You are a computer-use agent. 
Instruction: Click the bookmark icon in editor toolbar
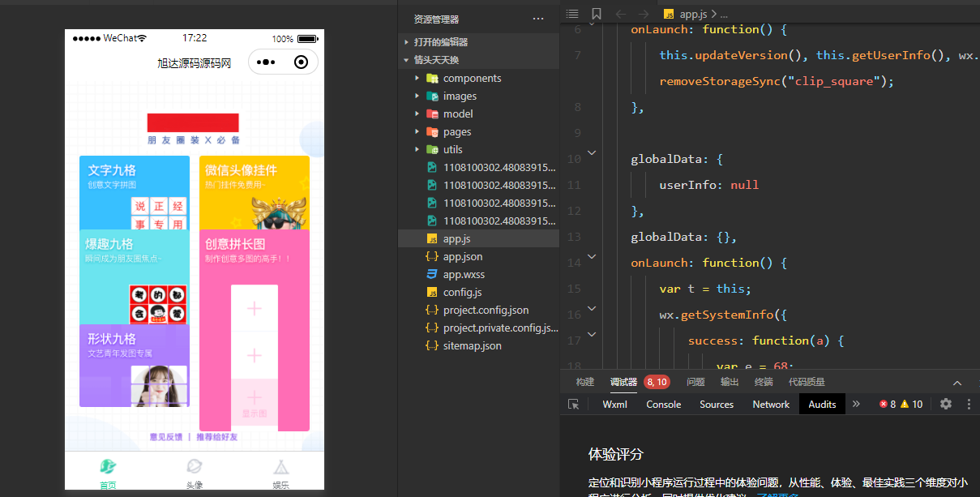(597, 14)
